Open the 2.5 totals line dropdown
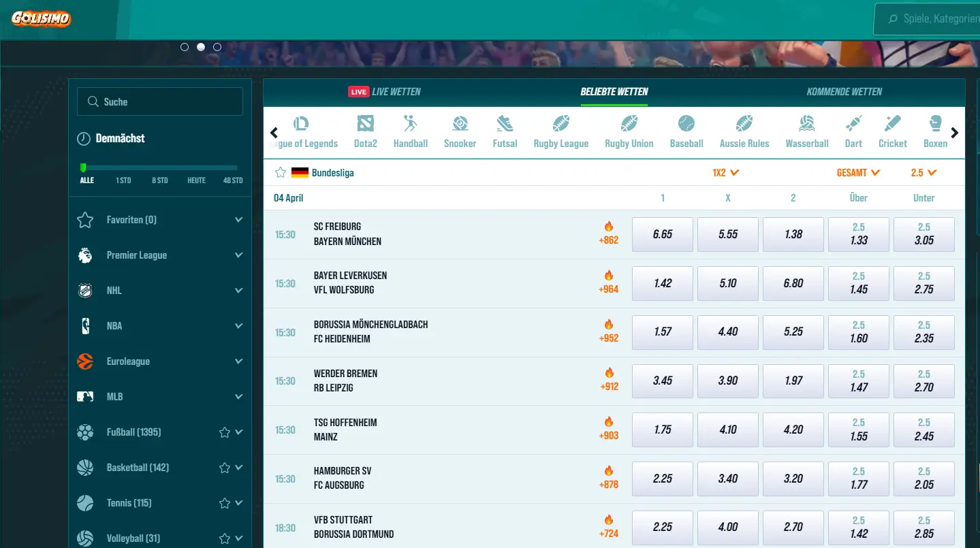Image resolution: width=980 pixels, height=548 pixels. point(923,172)
